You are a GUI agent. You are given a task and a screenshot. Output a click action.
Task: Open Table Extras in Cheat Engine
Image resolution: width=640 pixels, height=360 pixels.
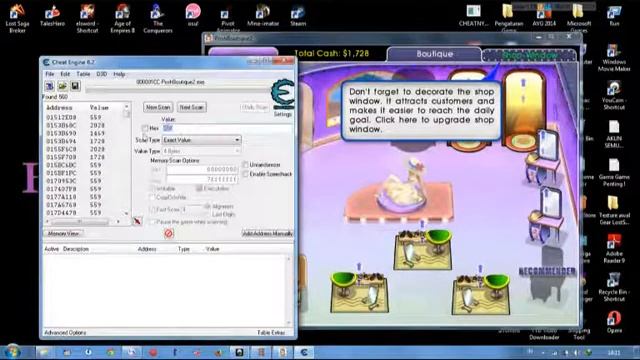click(271, 333)
